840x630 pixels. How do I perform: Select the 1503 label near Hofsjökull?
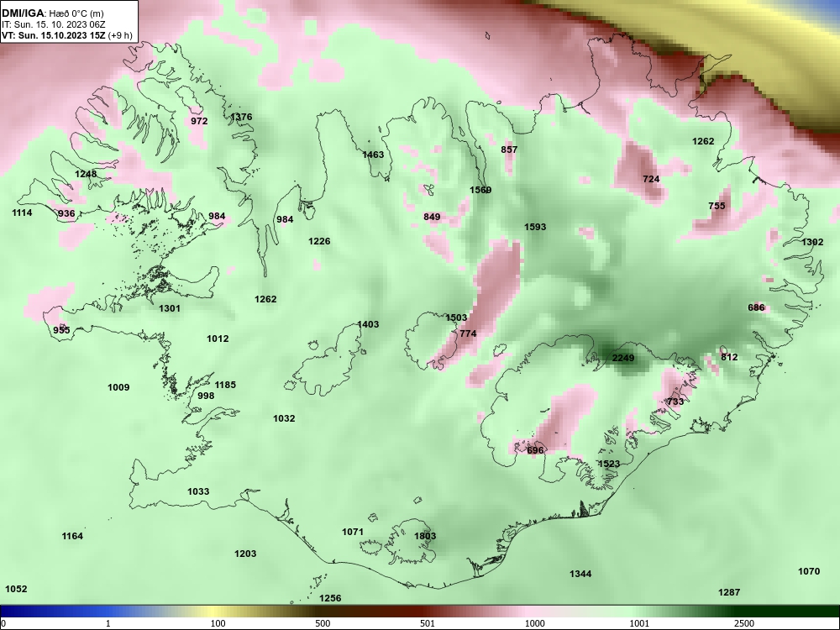pyautogui.click(x=456, y=318)
